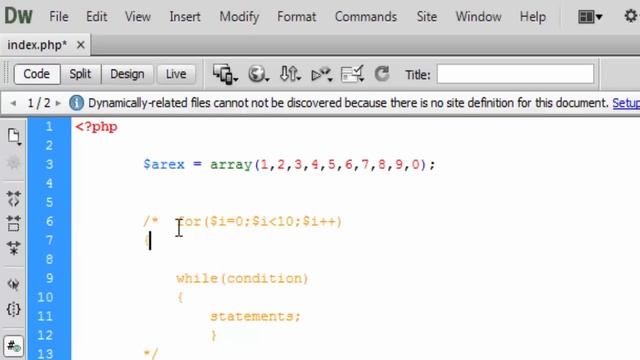Toggle line numbers icon in coding toolbar

pos(13,346)
